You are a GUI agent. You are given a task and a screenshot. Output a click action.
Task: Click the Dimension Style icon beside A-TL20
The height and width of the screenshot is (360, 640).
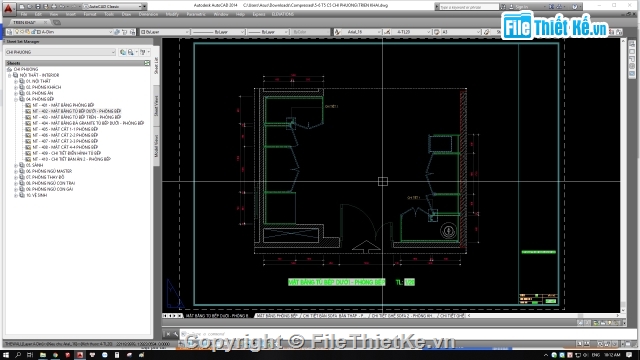pos(387,32)
